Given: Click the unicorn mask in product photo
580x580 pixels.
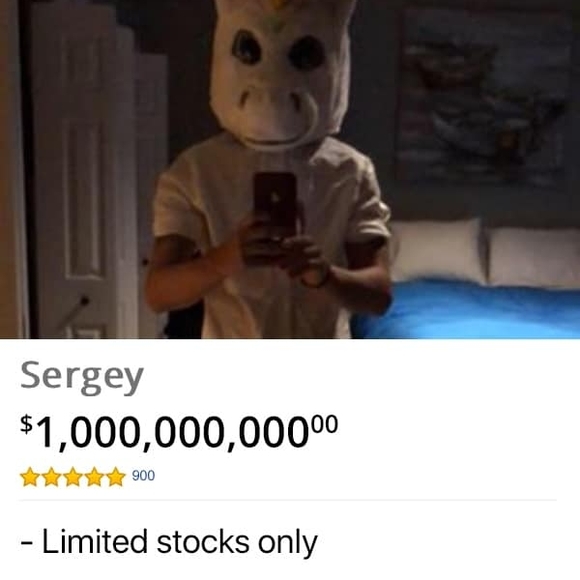Looking at the screenshot, I should [x=281, y=72].
